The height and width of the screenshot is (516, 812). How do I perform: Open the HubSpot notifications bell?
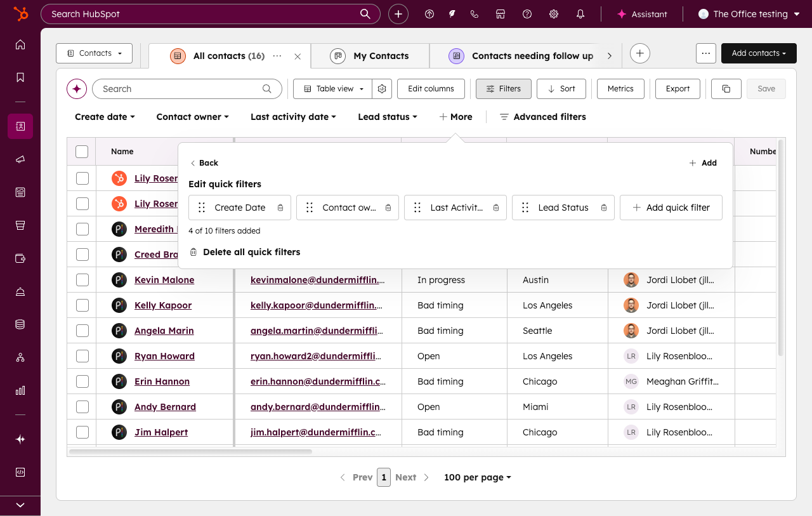click(580, 13)
